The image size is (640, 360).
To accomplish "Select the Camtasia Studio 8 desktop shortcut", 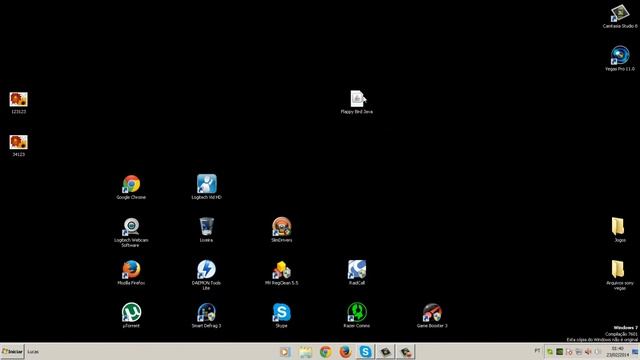I will [x=620, y=16].
